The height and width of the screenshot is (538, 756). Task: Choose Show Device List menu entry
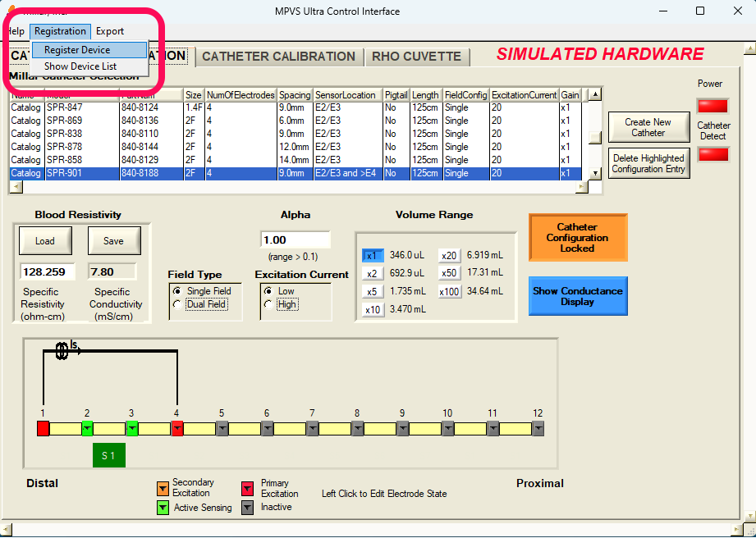89,66
